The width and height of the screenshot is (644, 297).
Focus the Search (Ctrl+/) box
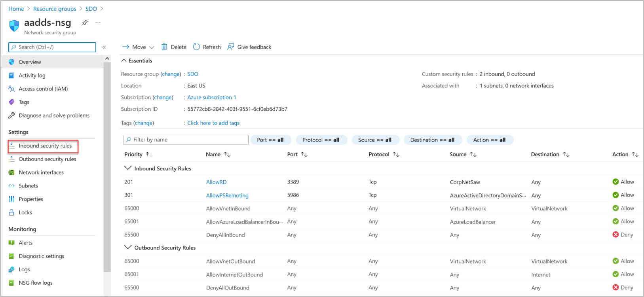pyautogui.click(x=52, y=47)
